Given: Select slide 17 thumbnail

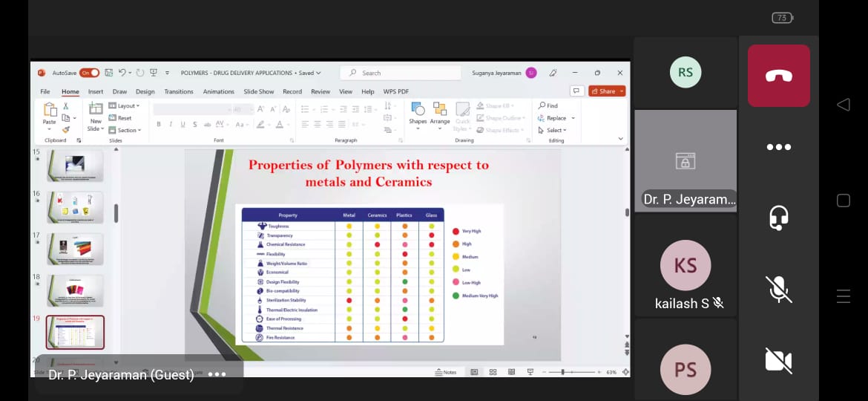Looking at the screenshot, I should coord(75,249).
